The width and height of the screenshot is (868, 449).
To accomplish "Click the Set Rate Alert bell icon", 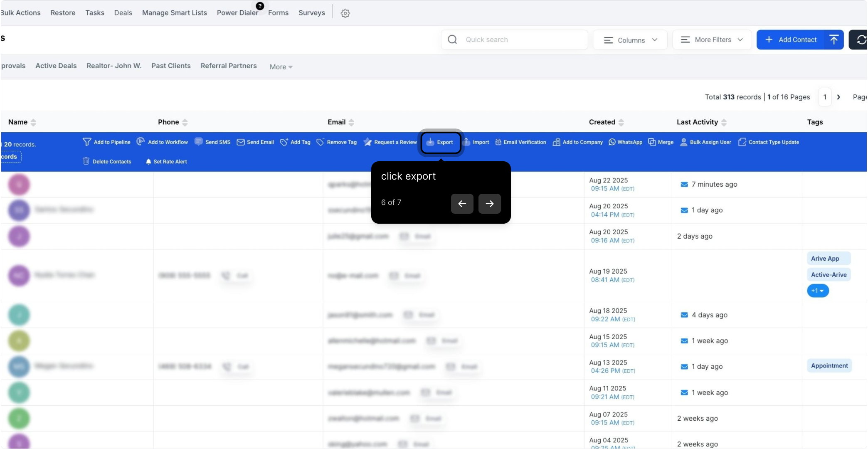I will 148,162.
